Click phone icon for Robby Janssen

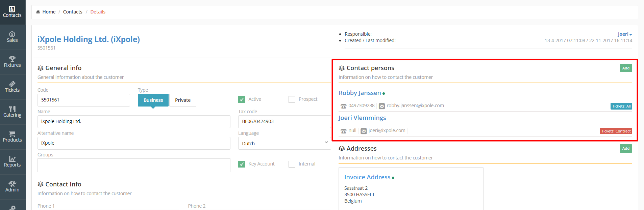pos(344,106)
